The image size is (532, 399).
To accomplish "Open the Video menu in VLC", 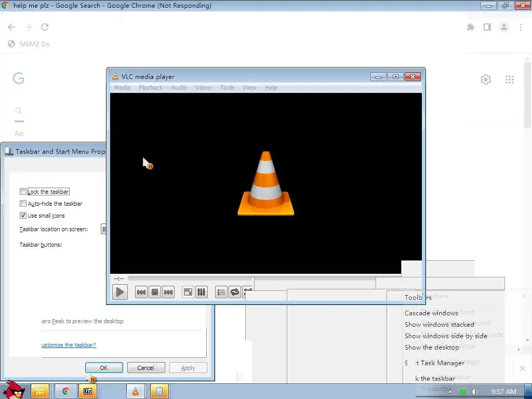I will (203, 87).
